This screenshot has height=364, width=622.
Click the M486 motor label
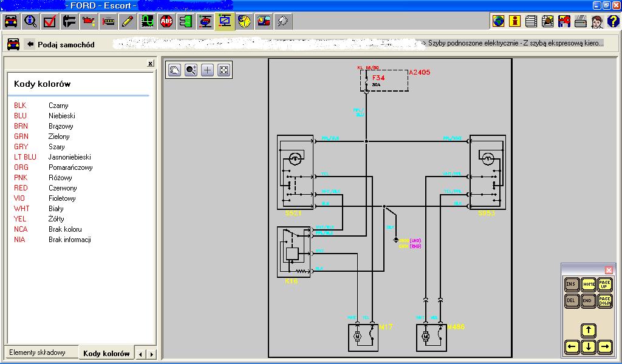456,327
